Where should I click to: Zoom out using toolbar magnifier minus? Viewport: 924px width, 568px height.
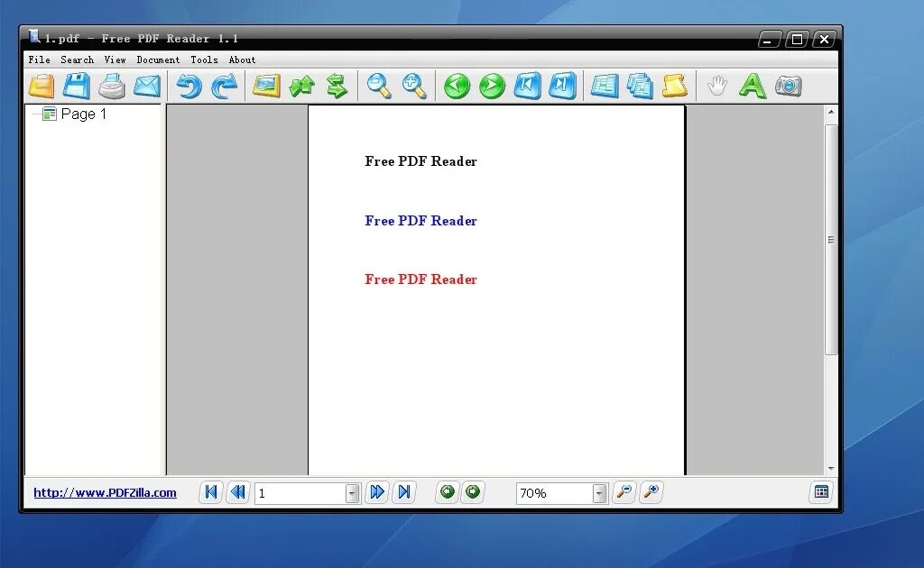(379, 86)
